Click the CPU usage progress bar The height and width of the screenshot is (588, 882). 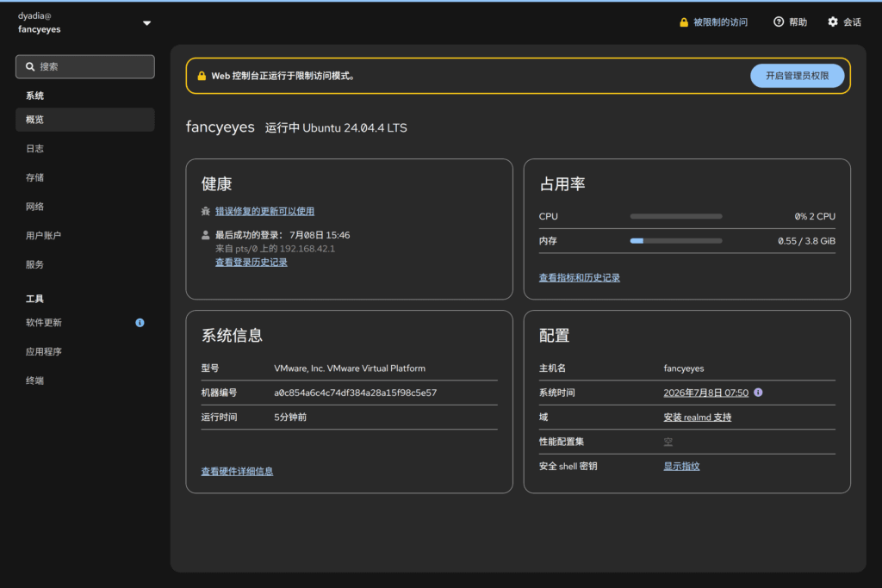click(x=675, y=216)
